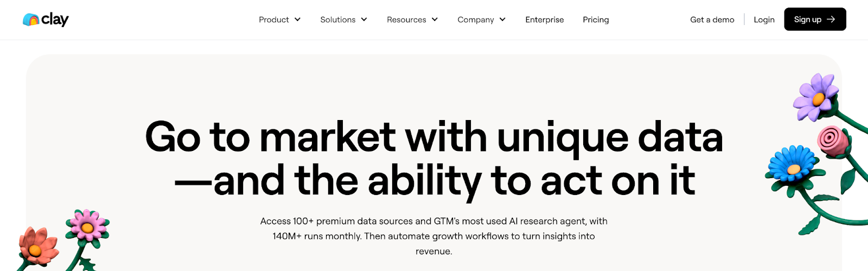Open the Pricing page

tap(596, 20)
